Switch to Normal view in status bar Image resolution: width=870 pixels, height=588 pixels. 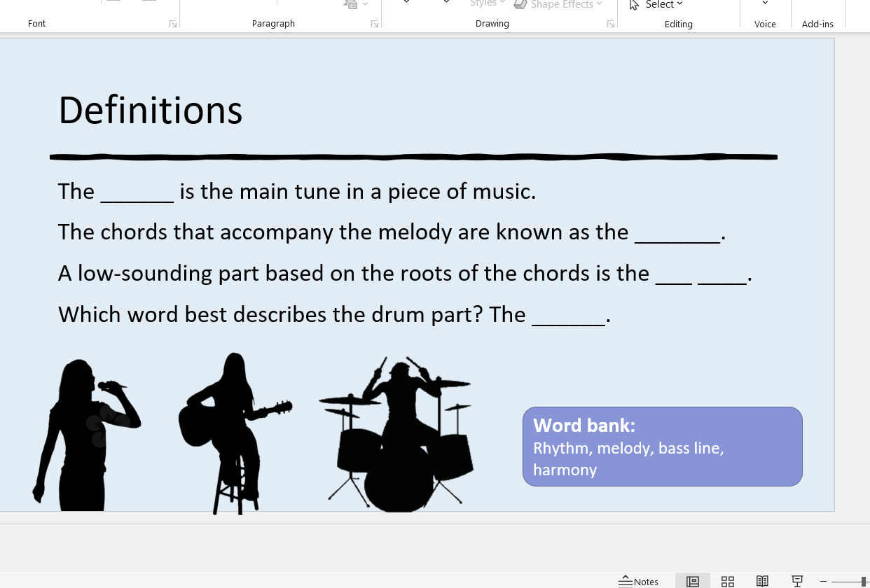click(x=693, y=581)
